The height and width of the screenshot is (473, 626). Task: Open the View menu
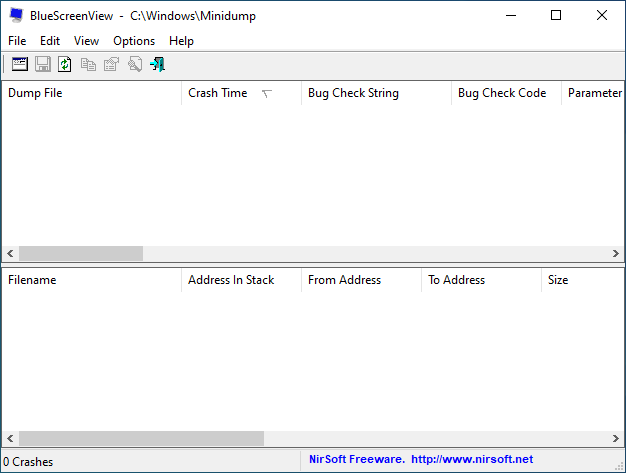[x=86, y=41]
